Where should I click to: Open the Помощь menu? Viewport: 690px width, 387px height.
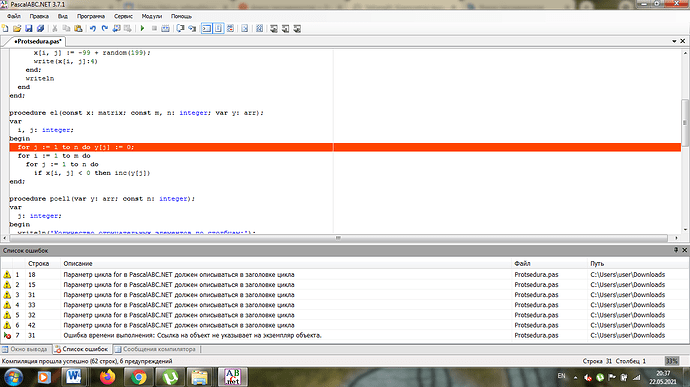point(181,16)
